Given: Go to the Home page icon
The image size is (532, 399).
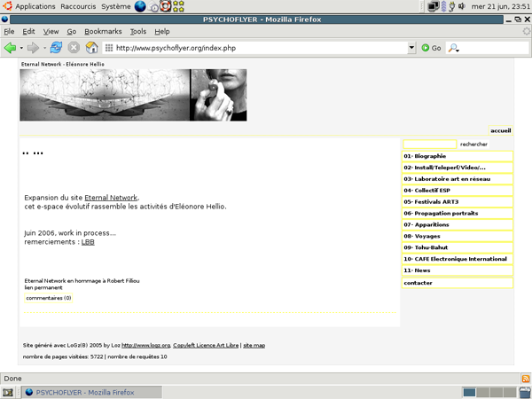Looking at the screenshot, I should point(91,47).
